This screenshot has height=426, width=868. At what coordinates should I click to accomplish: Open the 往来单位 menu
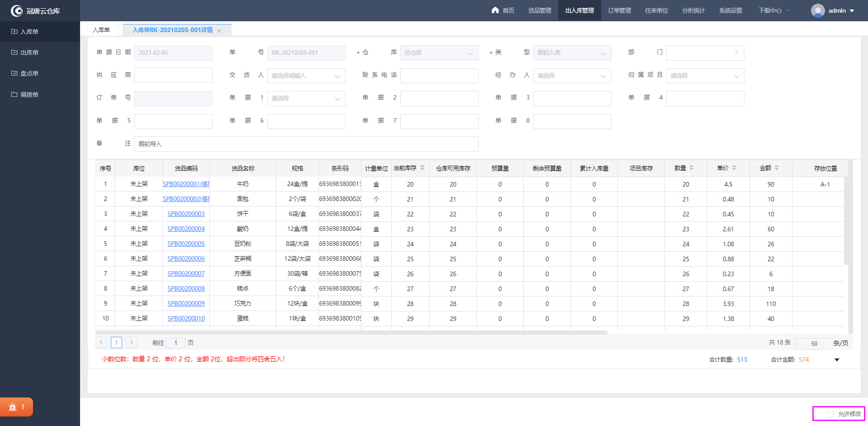coord(656,10)
